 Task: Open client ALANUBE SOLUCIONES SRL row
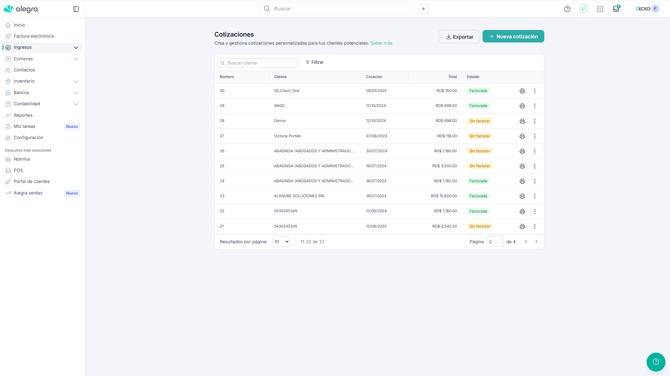pos(299,196)
